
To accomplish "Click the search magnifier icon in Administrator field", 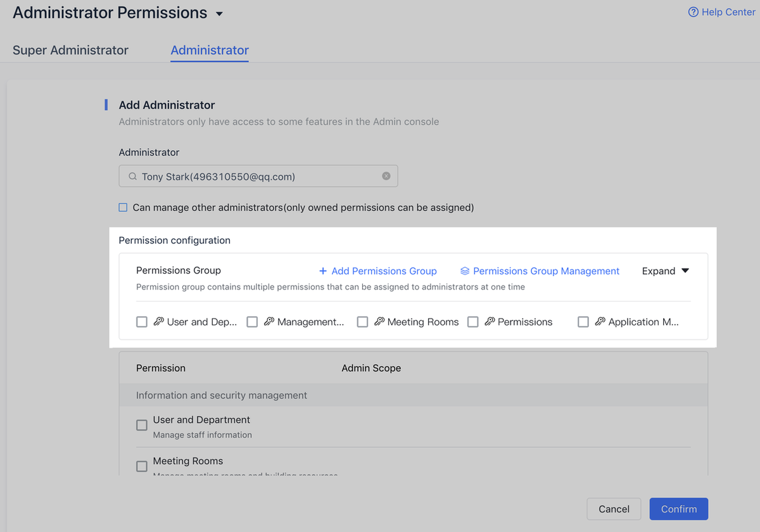I will point(132,177).
